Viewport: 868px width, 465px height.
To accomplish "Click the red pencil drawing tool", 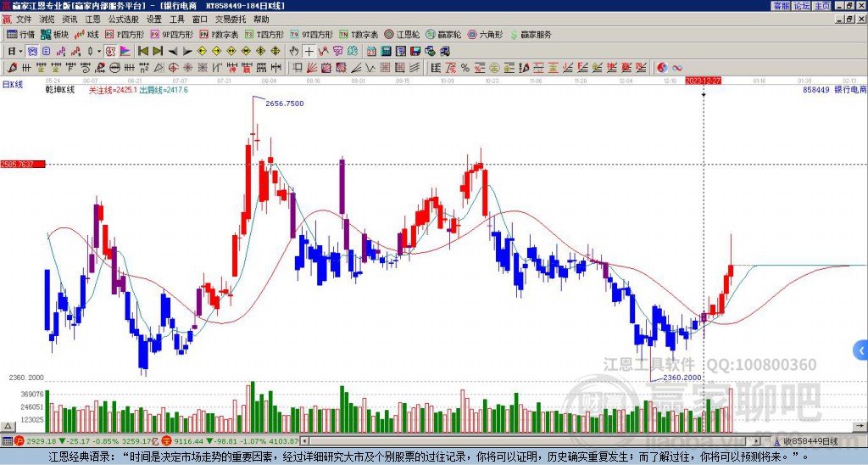I will point(11,68).
